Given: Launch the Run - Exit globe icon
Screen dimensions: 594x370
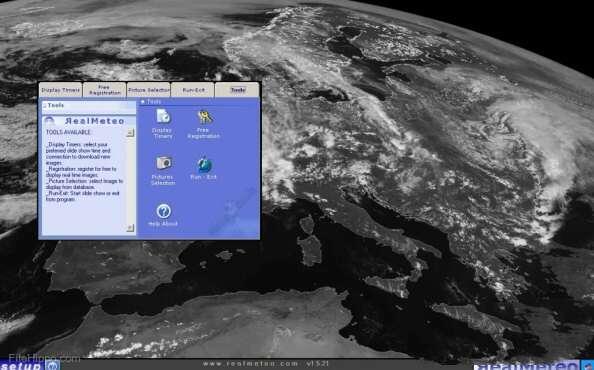Looking at the screenshot, I should coord(204,165).
